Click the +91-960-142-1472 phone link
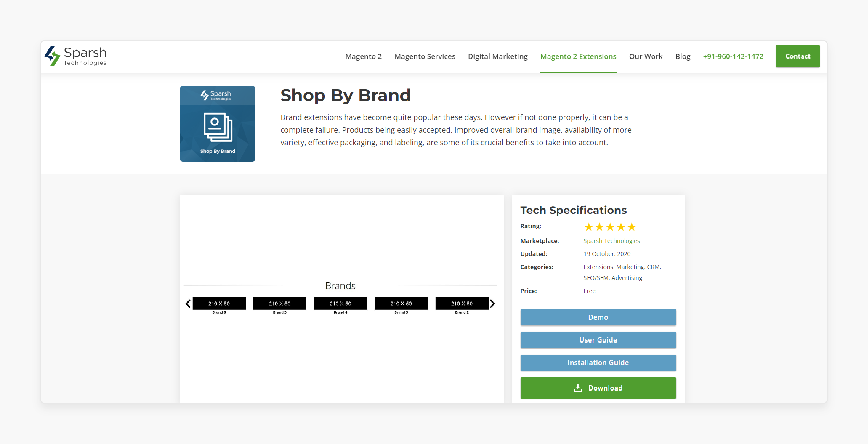The width and height of the screenshot is (868, 444). [733, 56]
